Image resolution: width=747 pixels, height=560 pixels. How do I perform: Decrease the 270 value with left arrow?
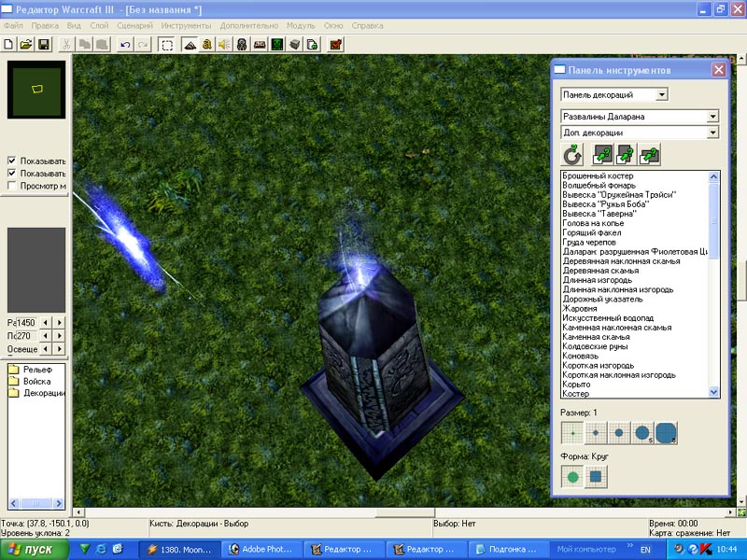45,336
